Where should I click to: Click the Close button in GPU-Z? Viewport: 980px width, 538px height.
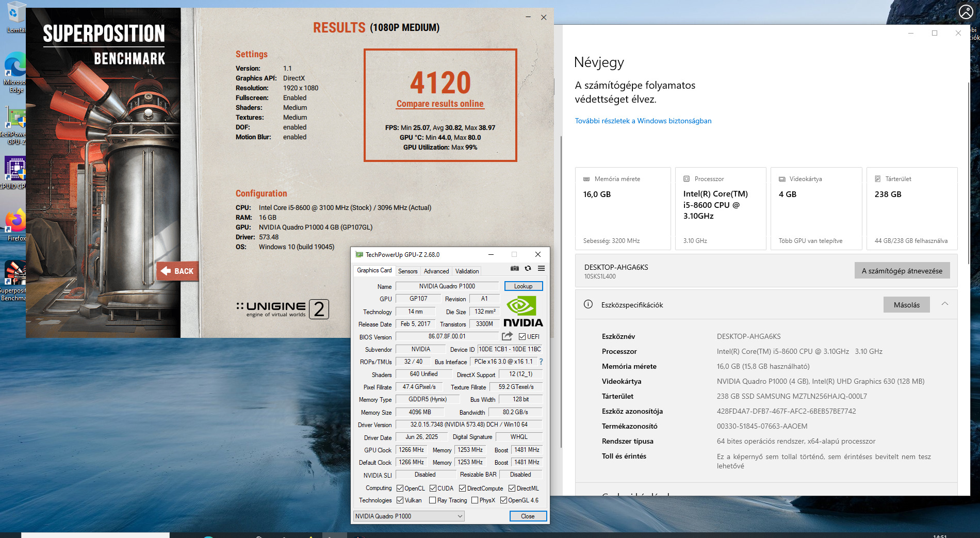[528, 516]
